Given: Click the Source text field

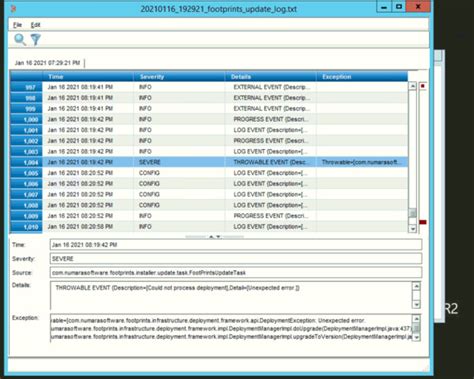Looking at the screenshot, I should (x=236, y=273).
